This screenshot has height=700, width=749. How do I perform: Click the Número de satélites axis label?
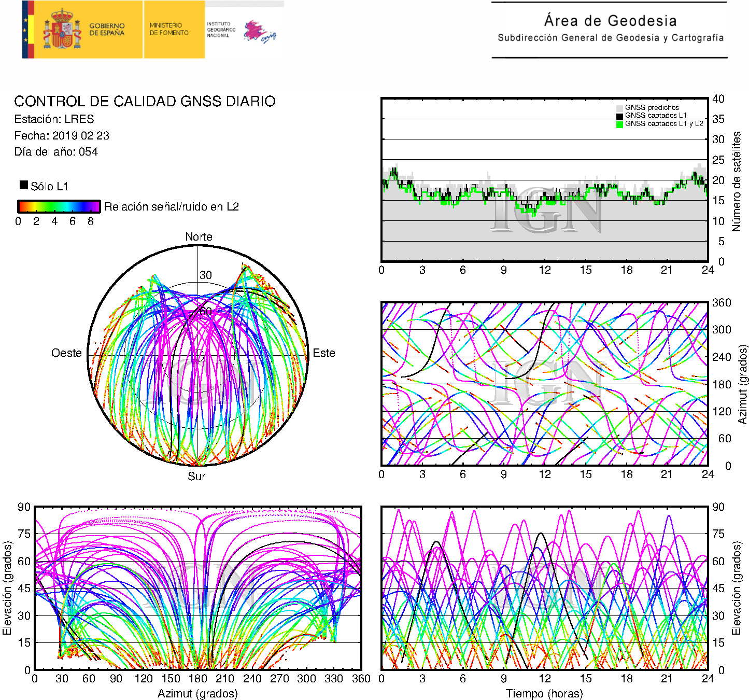pos(736,181)
